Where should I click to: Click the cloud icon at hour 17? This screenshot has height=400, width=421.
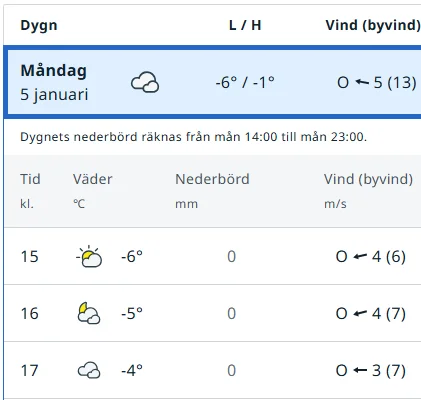[89, 370]
